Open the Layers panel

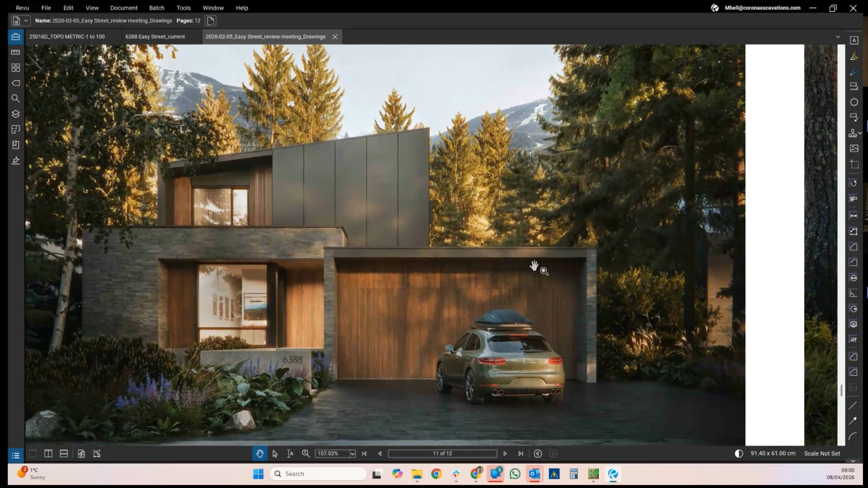point(15,114)
